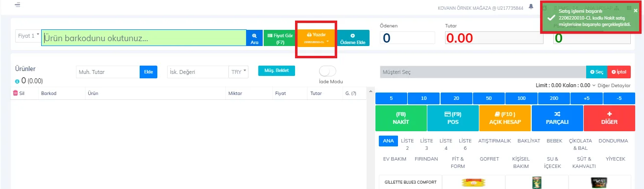Click the +5 adjustment button

tap(587, 98)
